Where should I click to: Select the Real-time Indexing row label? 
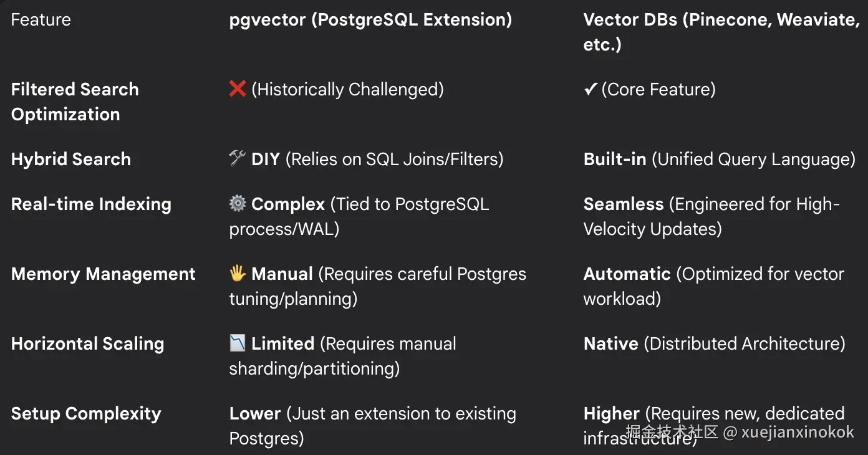click(x=91, y=204)
